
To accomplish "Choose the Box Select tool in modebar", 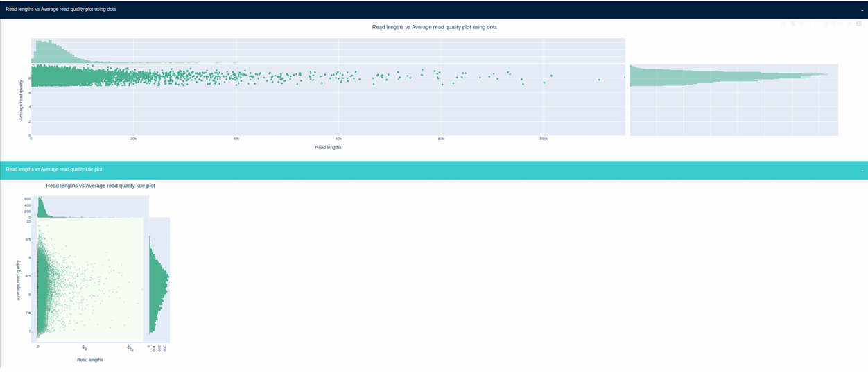I will click(x=809, y=24).
